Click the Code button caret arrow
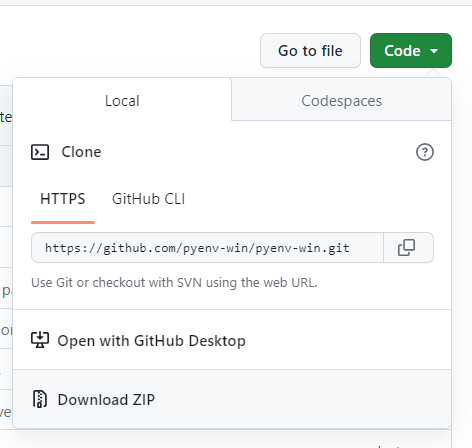This screenshot has width=472, height=448. tap(434, 51)
